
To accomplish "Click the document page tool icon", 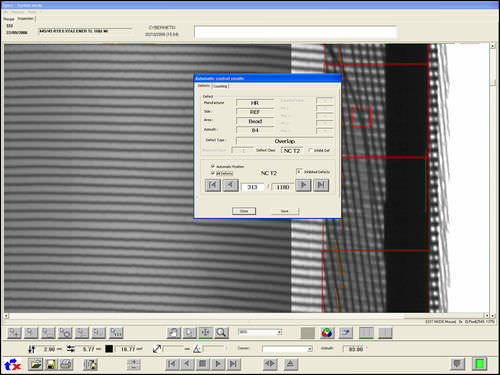I will pos(189,332).
